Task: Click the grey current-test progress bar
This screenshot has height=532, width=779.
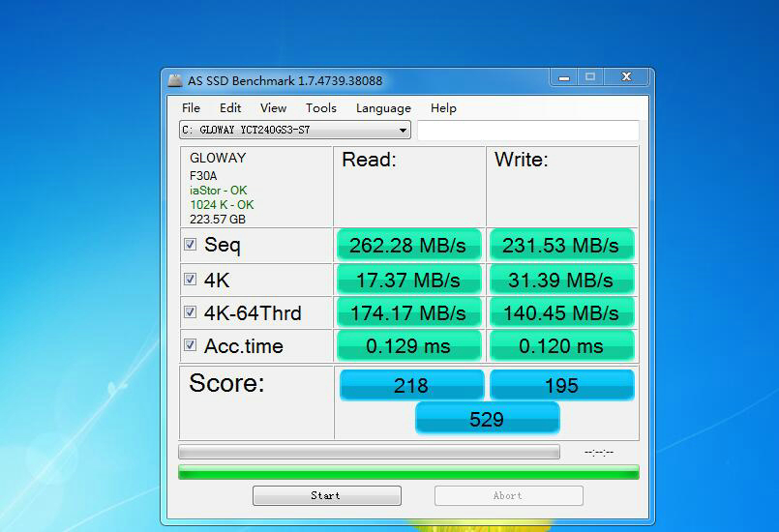Action: point(369,452)
